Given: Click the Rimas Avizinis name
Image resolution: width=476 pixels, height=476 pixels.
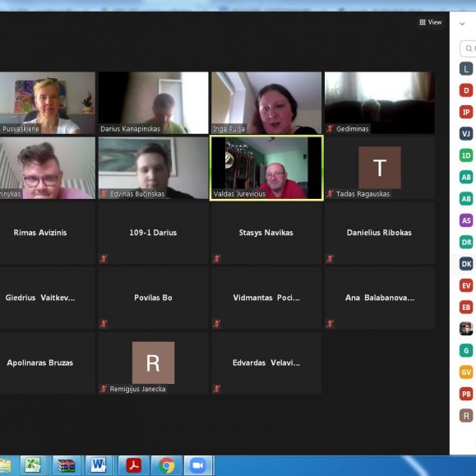Looking at the screenshot, I should tap(40, 233).
